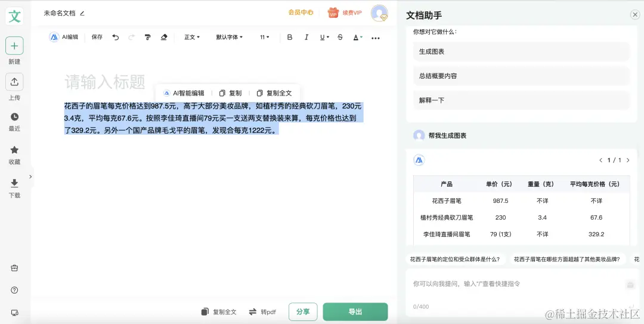644x324 pixels.
Task: Click the AI assistant avatar icon
Action: [x=419, y=161]
